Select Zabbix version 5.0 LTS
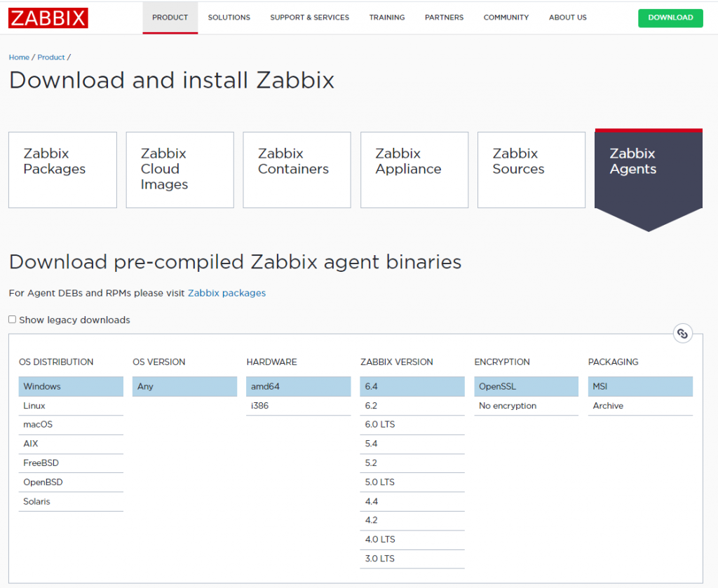 click(x=412, y=482)
